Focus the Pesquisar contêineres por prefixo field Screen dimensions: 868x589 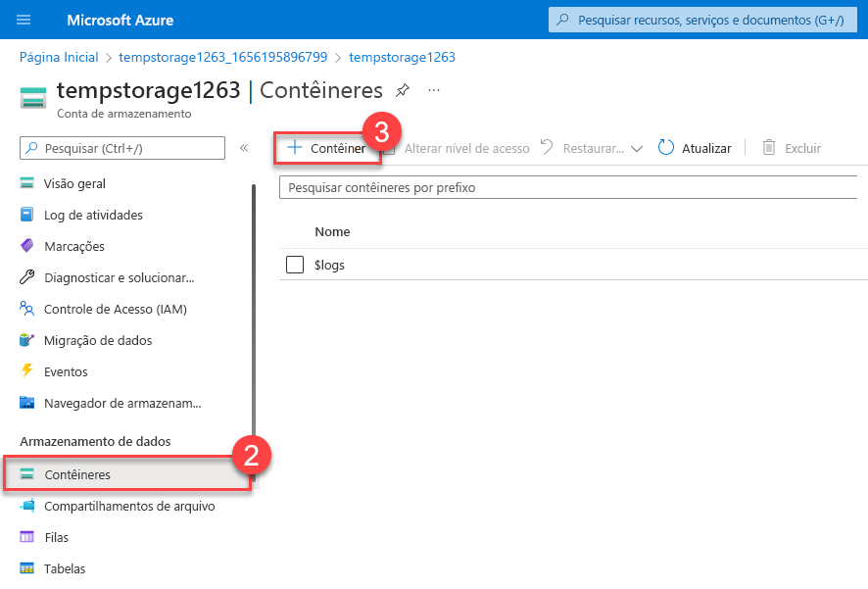(568, 187)
